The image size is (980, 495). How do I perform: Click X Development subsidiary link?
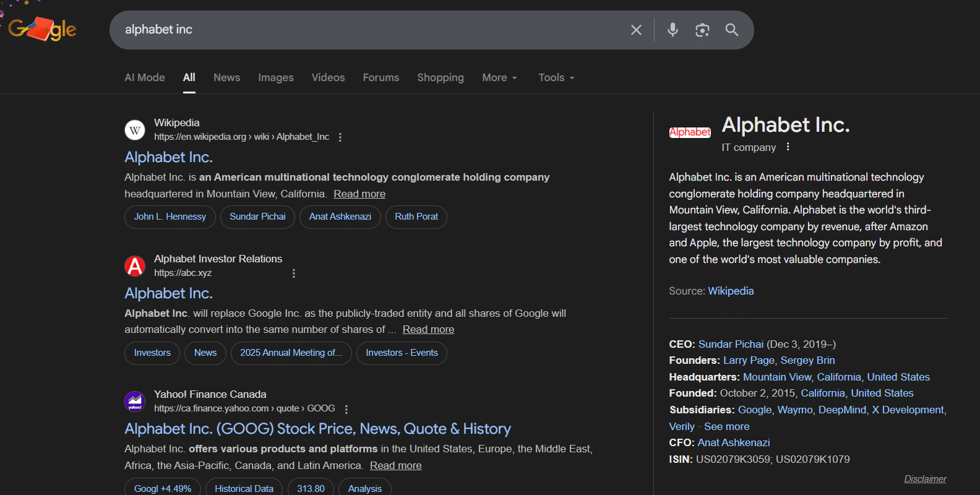coord(908,410)
